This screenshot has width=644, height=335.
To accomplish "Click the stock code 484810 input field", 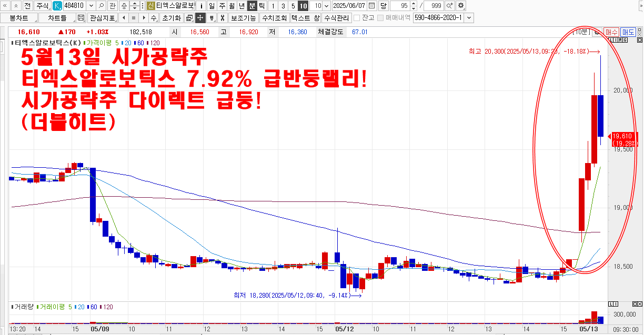I will click(x=74, y=6).
